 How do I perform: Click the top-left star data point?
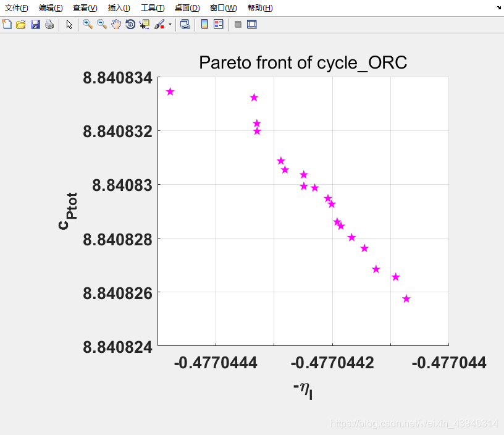pos(170,91)
